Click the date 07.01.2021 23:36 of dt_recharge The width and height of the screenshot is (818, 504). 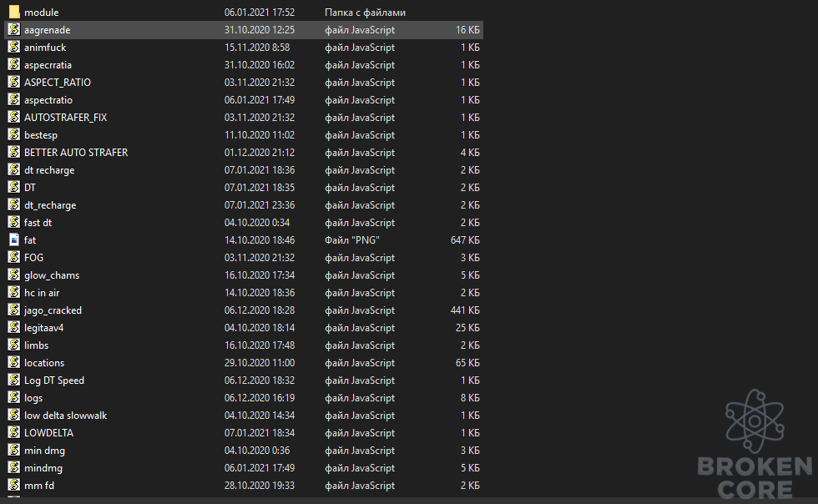click(260, 205)
